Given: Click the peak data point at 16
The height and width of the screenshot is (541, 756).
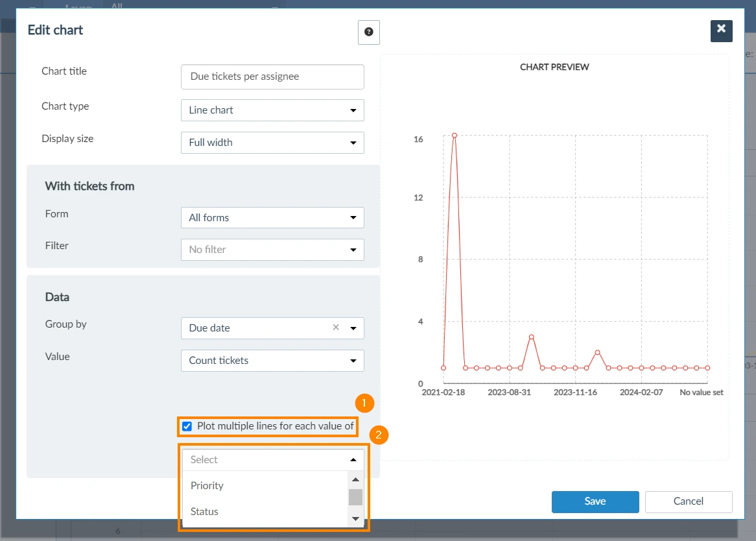Looking at the screenshot, I should [454, 136].
